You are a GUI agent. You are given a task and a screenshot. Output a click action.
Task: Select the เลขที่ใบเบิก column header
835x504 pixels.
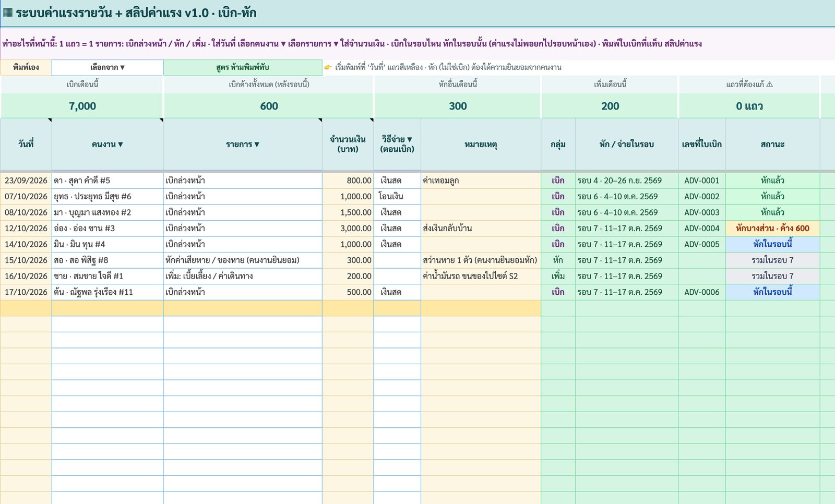click(702, 144)
